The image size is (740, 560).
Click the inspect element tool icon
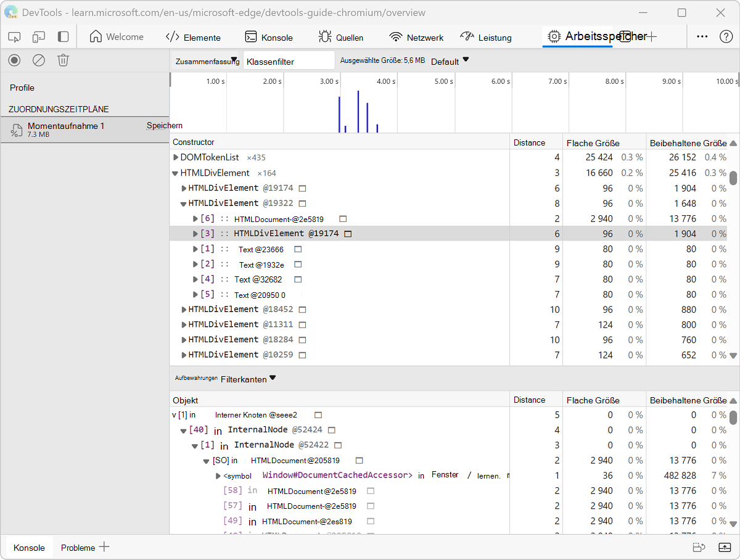click(x=14, y=37)
